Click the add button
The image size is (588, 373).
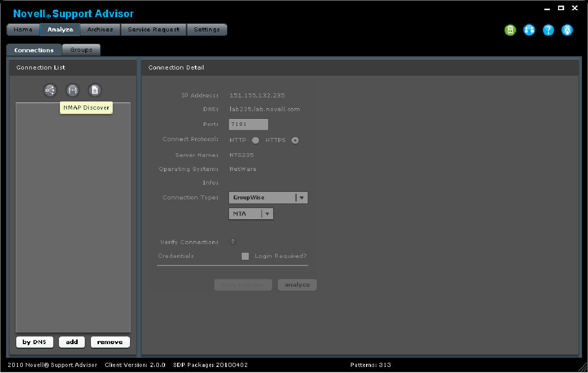[x=72, y=342]
